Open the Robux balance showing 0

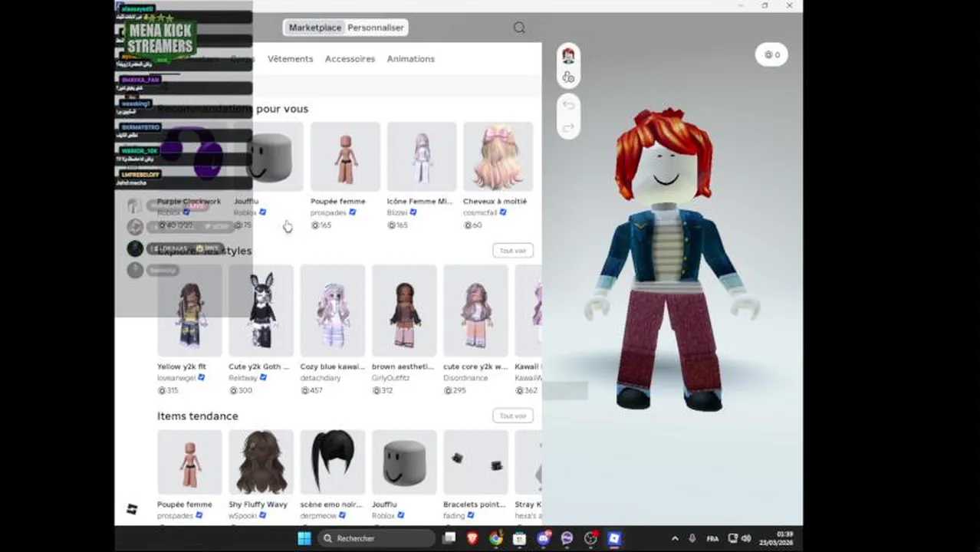[771, 54]
